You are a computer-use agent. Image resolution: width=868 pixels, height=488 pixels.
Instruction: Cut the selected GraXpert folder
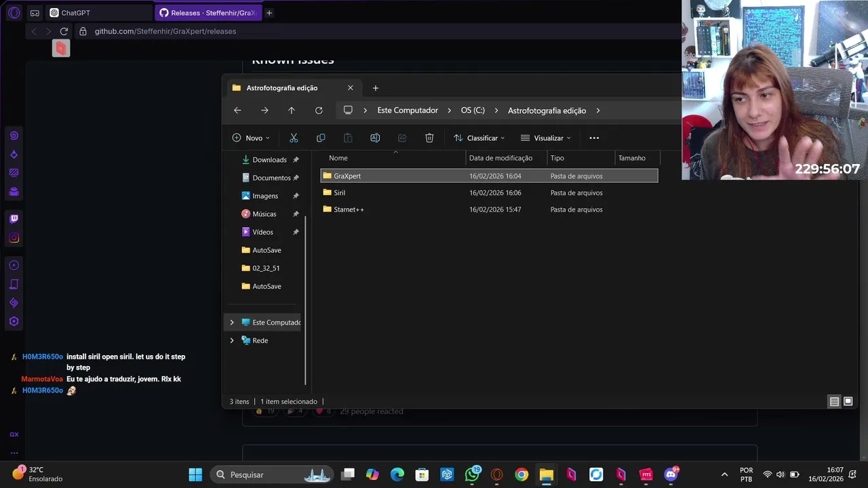coord(294,138)
